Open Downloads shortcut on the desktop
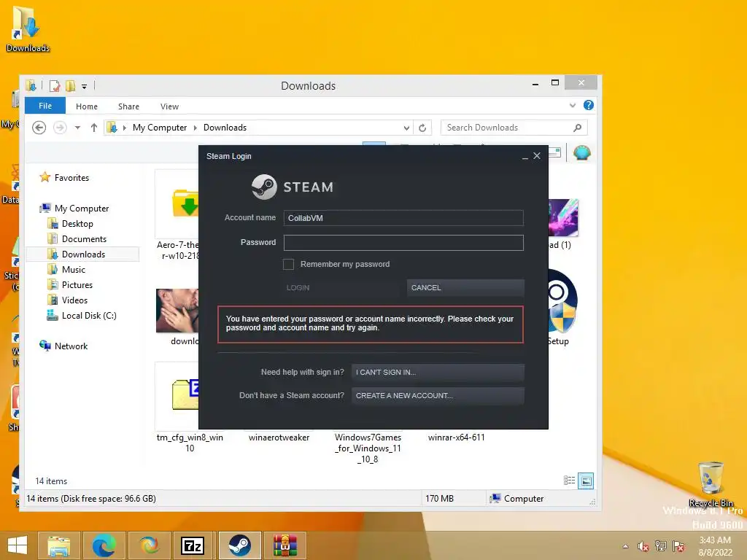Viewport: 747px width, 560px height. 27,28
